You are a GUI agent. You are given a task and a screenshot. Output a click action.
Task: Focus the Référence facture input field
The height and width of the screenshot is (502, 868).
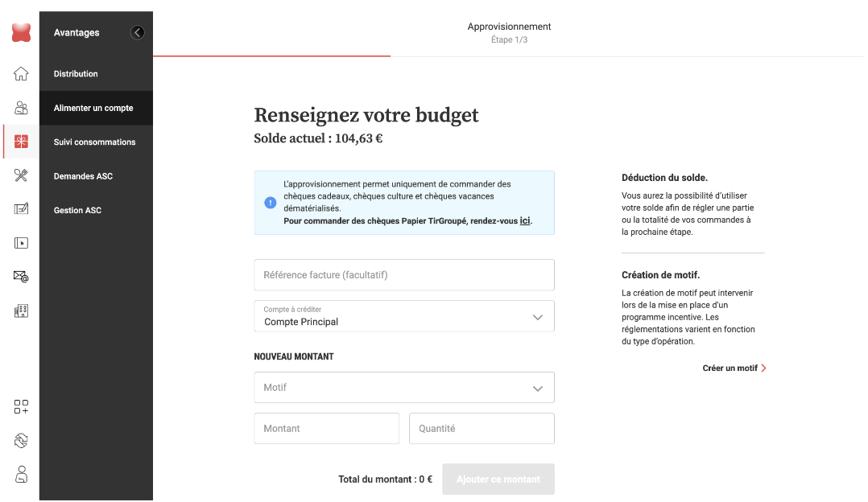tap(404, 275)
